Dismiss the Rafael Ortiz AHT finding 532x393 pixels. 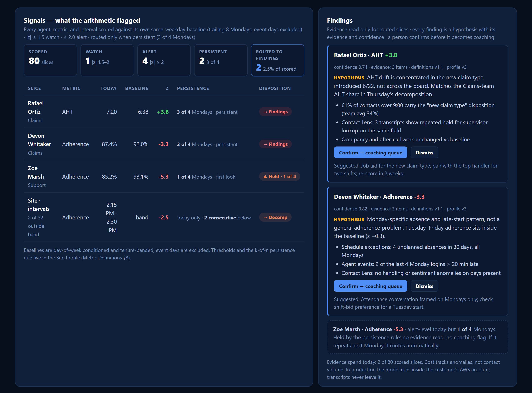pos(424,153)
